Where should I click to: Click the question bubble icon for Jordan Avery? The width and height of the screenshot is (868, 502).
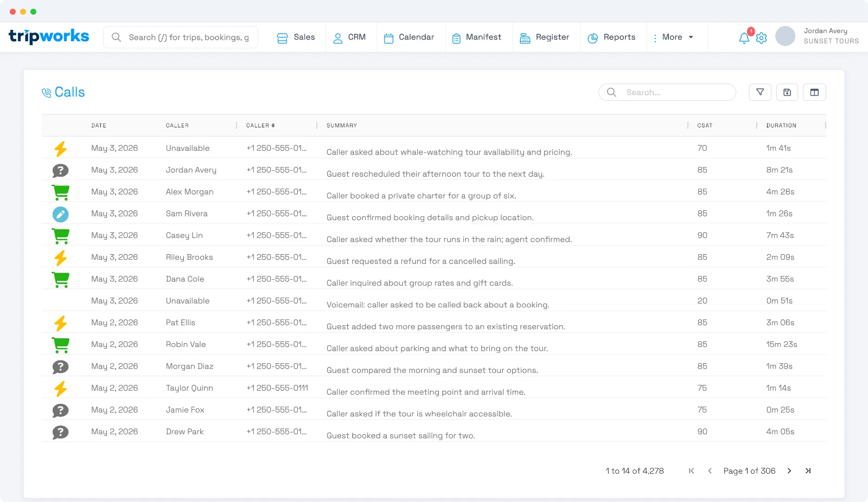click(61, 170)
